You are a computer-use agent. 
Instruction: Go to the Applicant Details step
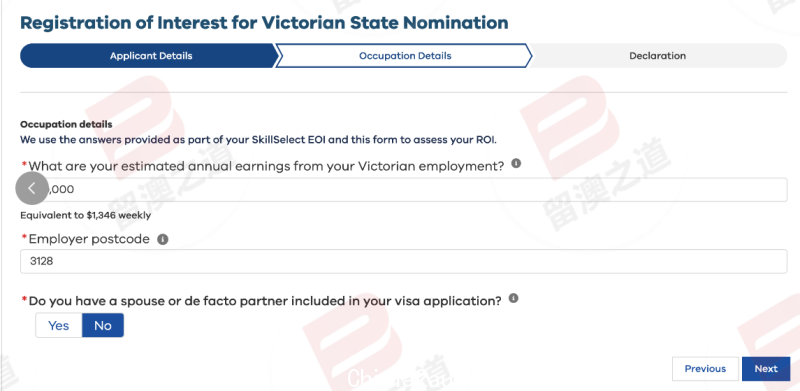coord(151,56)
